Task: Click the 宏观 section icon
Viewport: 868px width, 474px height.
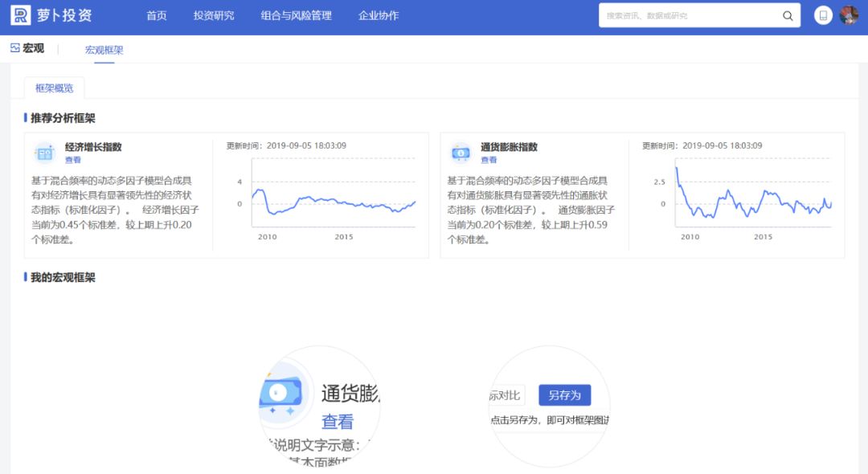Action: 14,48
